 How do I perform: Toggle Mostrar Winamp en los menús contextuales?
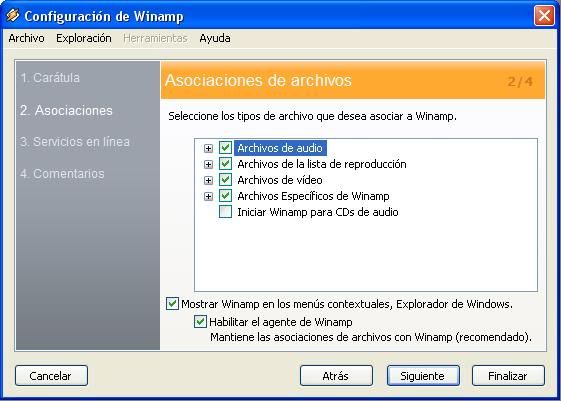coord(172,304)
